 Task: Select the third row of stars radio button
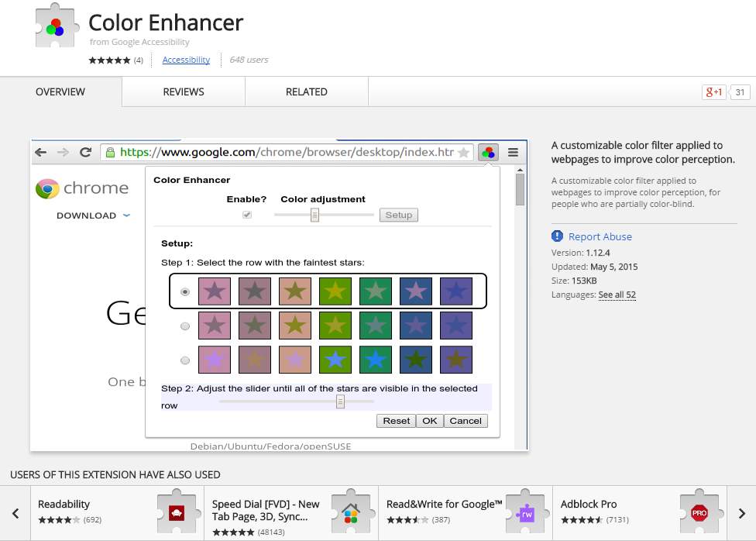pyautogui.click(x=184, y=360)
